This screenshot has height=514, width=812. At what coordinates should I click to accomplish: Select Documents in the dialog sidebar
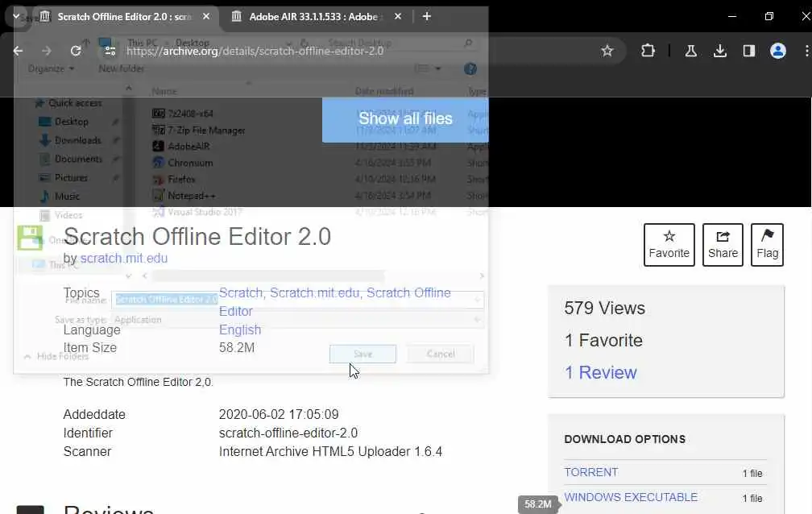(72, 159)
